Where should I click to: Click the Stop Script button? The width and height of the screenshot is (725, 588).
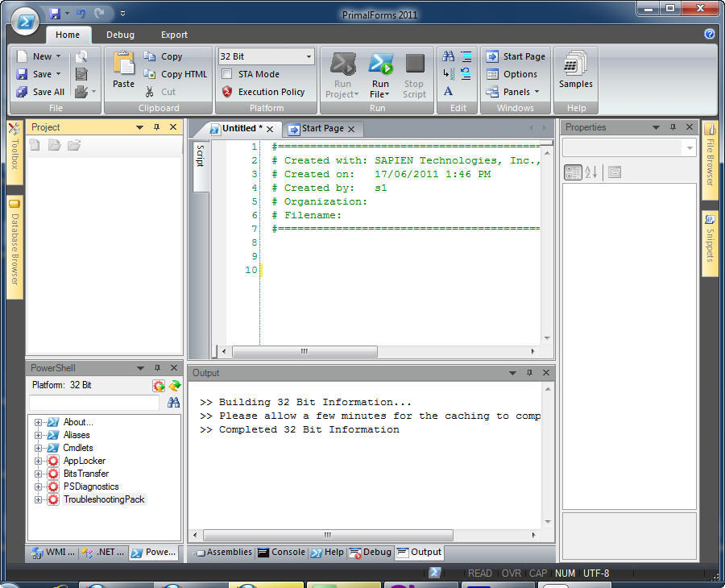(x=414, y=76)
